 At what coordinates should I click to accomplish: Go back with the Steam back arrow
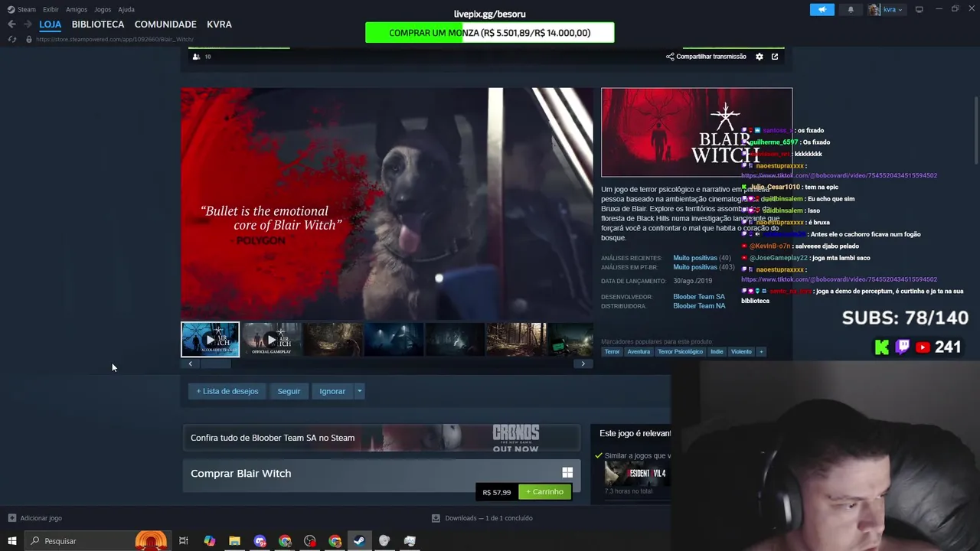pyautogui.click(x=11, y=24)
